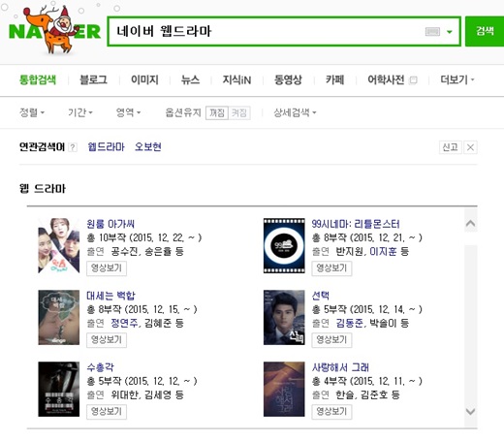Click the green 검색 search button
This screenshot has width=504, height=441.
pyautogui.click(x=485, y=31)
